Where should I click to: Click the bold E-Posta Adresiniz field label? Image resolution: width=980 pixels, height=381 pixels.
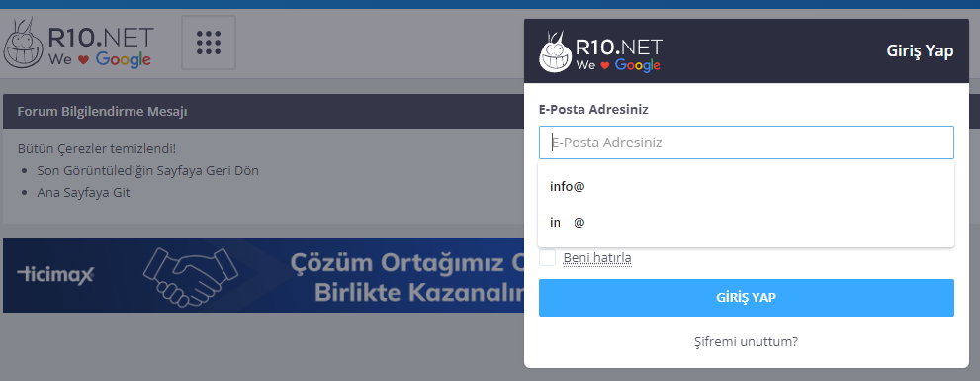pyautogui.click(x=593, y=110)
